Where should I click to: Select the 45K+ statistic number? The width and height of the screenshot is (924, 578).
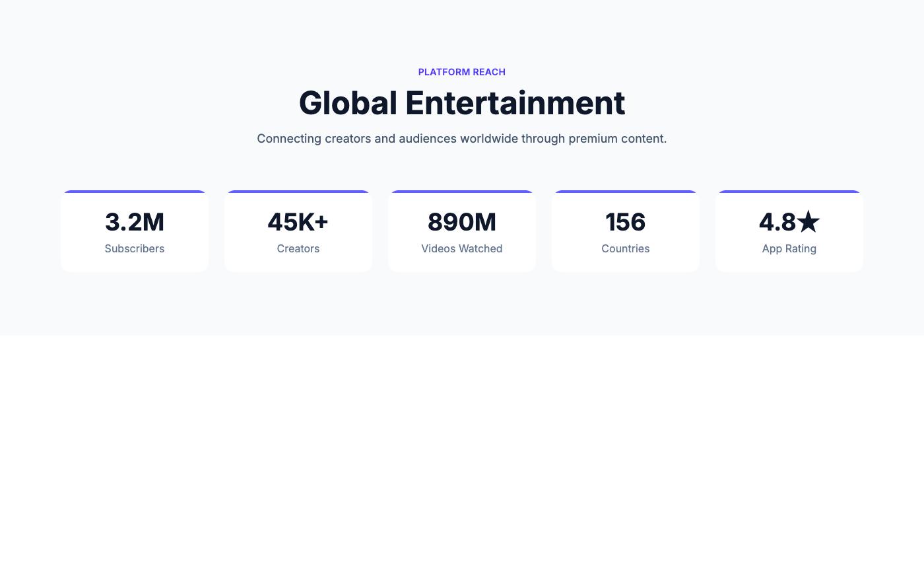[298, 223]
